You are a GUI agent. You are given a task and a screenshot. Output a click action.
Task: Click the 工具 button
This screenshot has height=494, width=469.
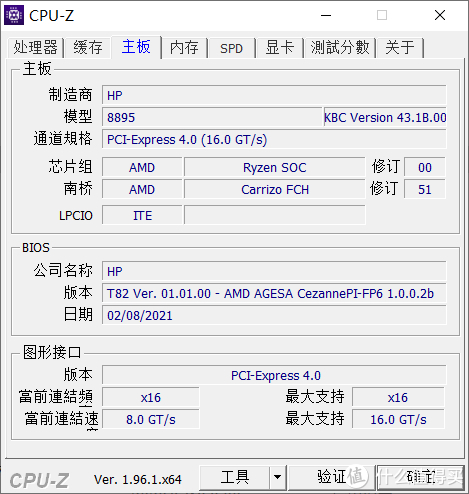coord(234,477)
